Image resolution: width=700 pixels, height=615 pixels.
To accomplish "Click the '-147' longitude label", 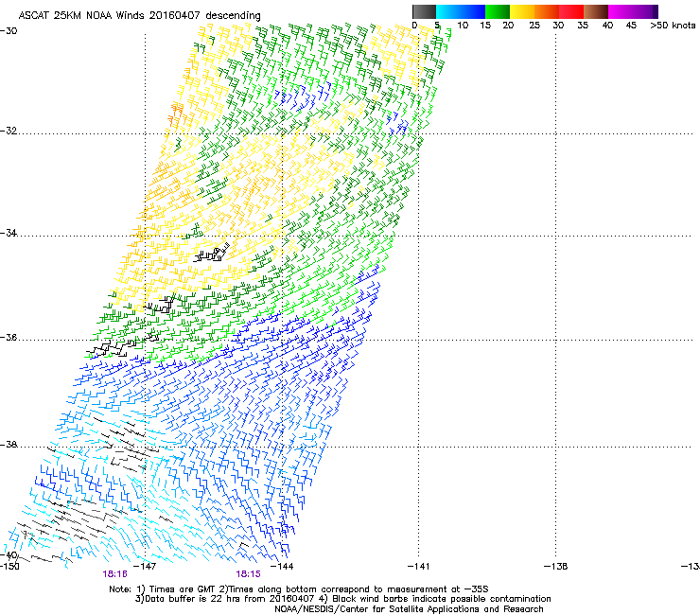I will [x=145, y=567].
